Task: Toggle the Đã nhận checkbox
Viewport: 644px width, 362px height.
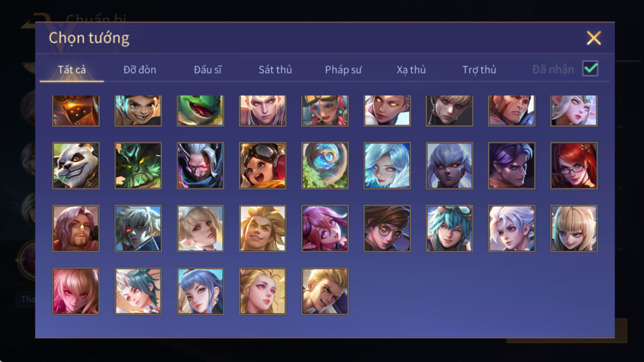Action: tap(590, 69)
